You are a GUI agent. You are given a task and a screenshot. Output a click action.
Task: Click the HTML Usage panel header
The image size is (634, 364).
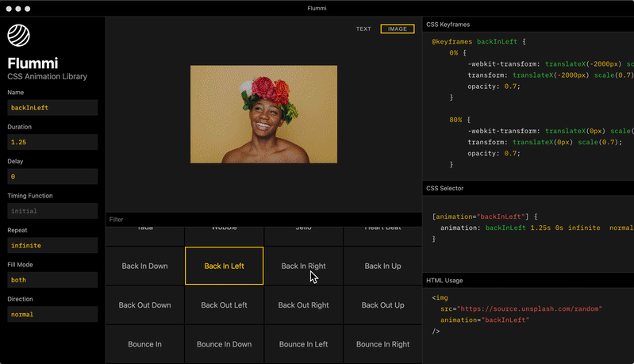(528, 281)
